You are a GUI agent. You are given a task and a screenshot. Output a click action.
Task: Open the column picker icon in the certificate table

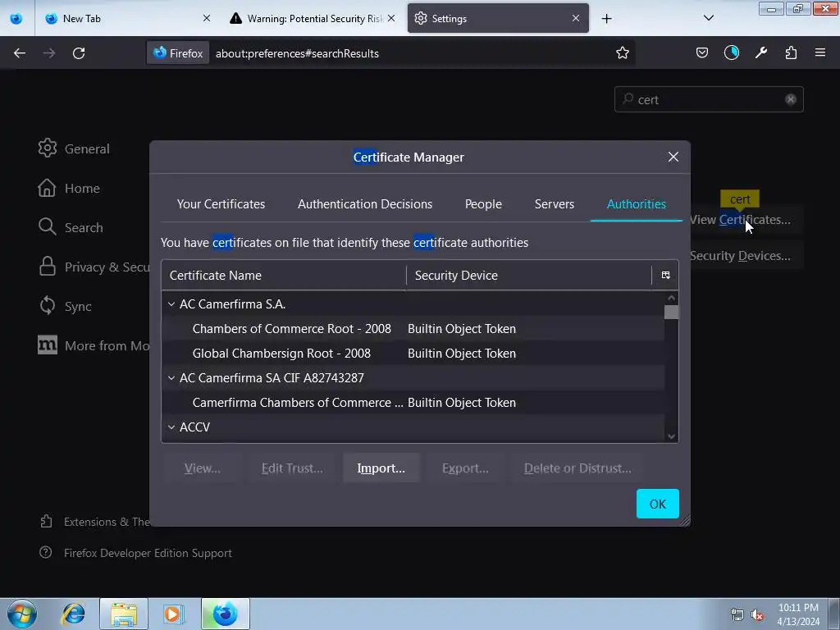[666, 276]
